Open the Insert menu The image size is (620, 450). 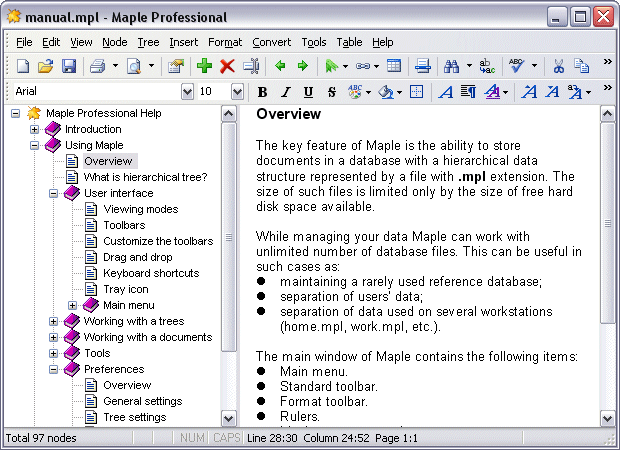pos(183,42)
